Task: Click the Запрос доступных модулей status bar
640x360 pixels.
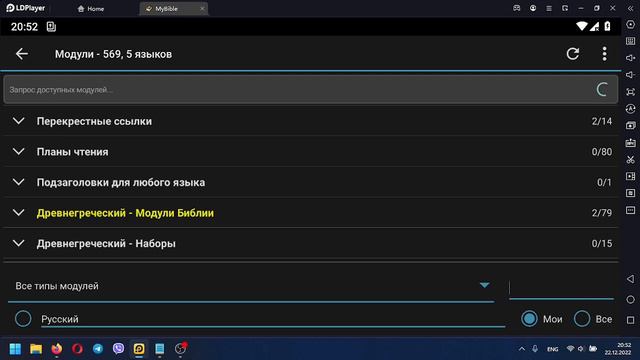Action: pyautogui.click(x=311, y=89)
